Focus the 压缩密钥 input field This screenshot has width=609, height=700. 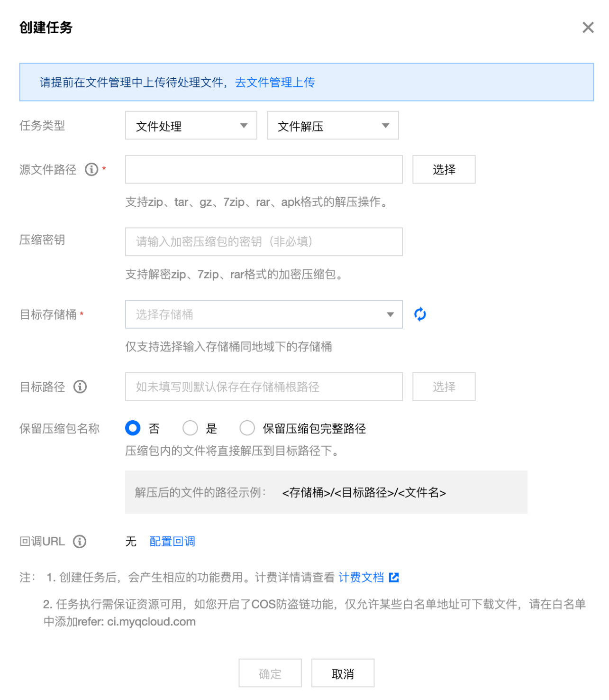click(264, 242)
